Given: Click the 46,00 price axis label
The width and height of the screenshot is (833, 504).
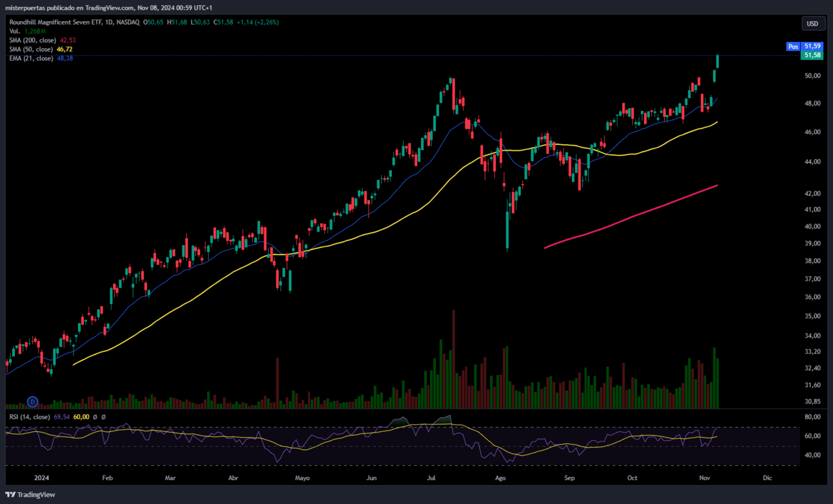Looking at the screenshot, I should 812,132.
